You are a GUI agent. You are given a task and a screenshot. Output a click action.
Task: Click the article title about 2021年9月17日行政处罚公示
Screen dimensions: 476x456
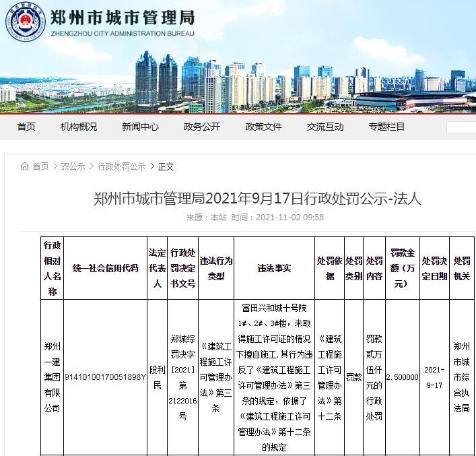tap(256, 198)
